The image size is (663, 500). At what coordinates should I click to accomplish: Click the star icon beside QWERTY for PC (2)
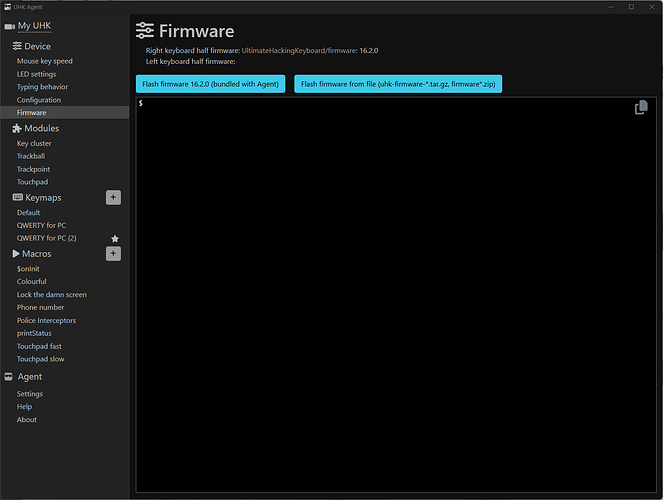pyautogui.click(x=114, y=239)
